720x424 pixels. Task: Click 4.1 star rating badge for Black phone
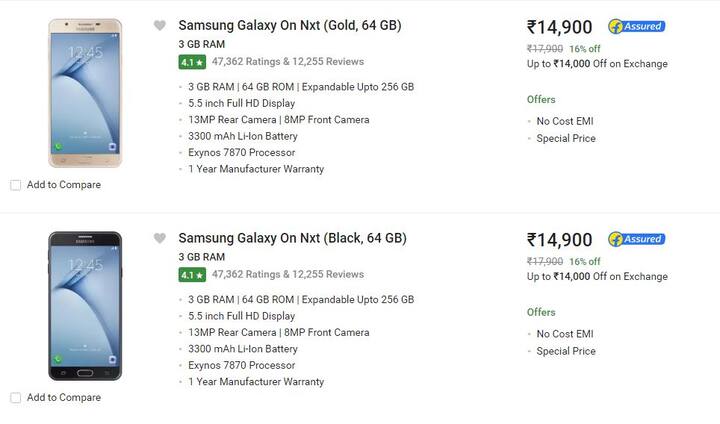pyautogui.click(x=192, y=275)
